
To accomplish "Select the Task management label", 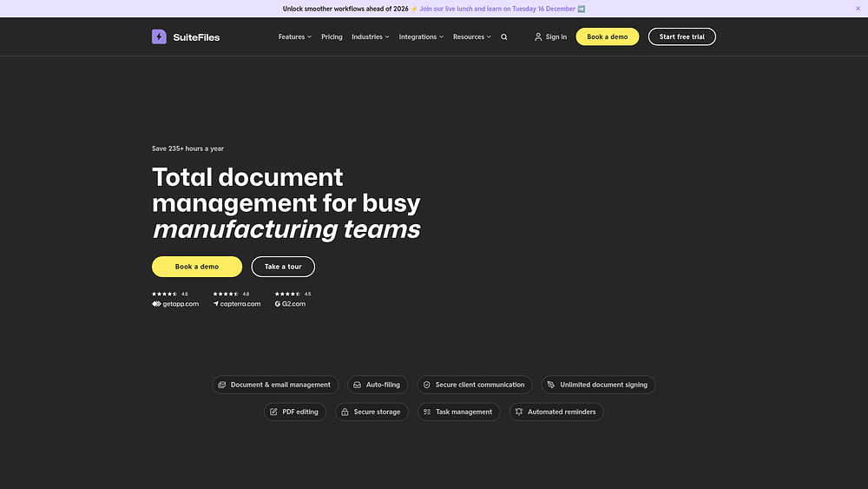I will point(464,412).
